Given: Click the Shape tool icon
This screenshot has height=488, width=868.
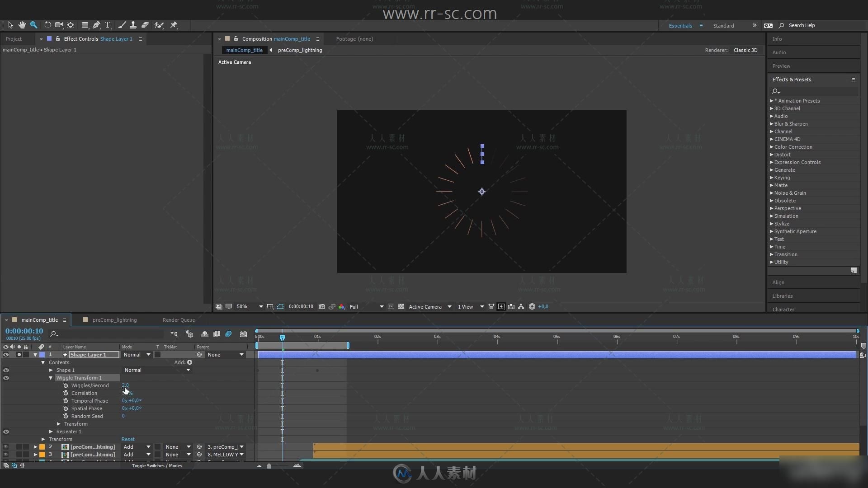Looking at the screenshot, I should pyautogui.click(x=84, y=24).
